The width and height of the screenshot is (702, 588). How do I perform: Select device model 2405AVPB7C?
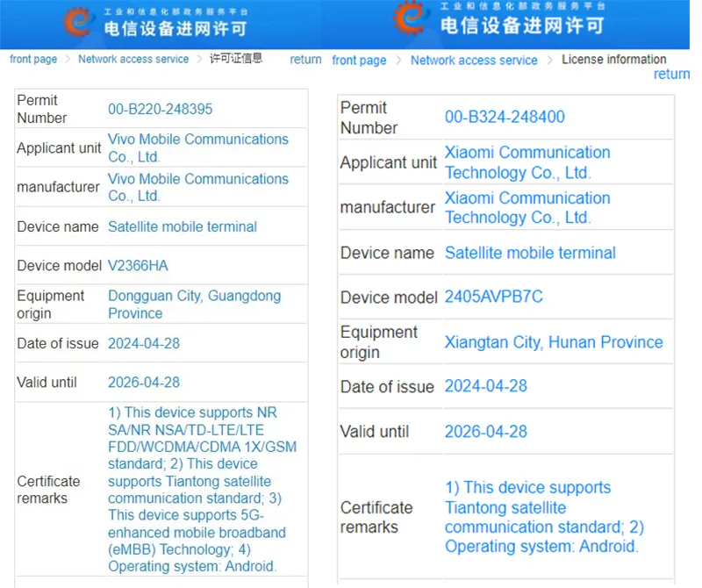click(493, 297)
